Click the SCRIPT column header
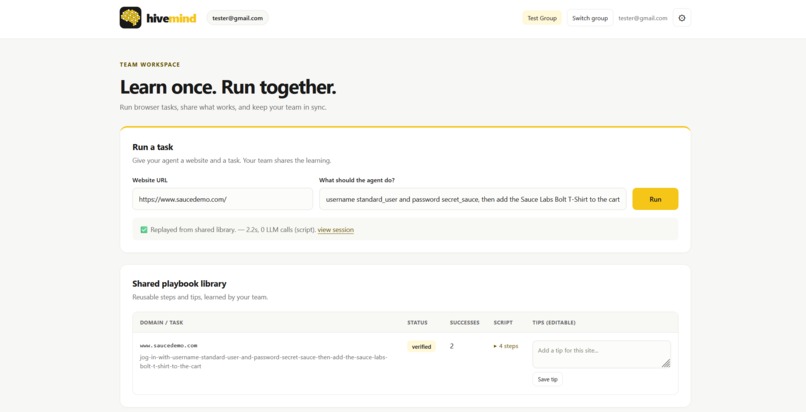The width and height of the screenshot is (806, 412). tap(503, 323)
